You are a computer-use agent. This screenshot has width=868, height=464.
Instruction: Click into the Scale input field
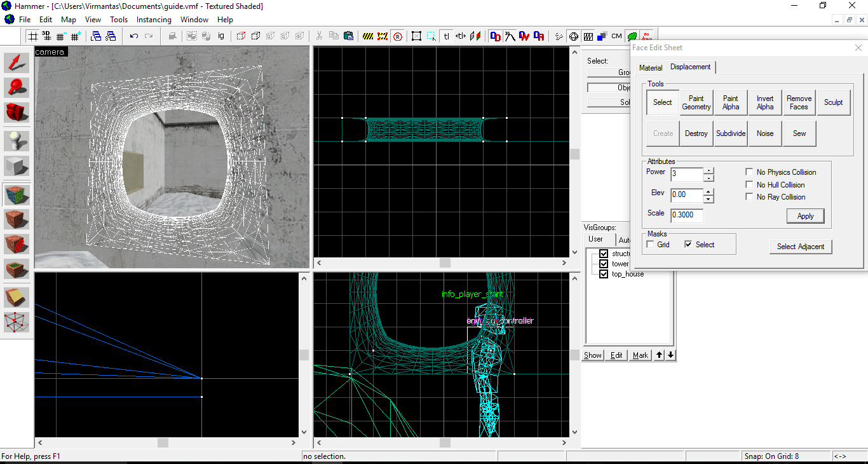tap(686, 215)
